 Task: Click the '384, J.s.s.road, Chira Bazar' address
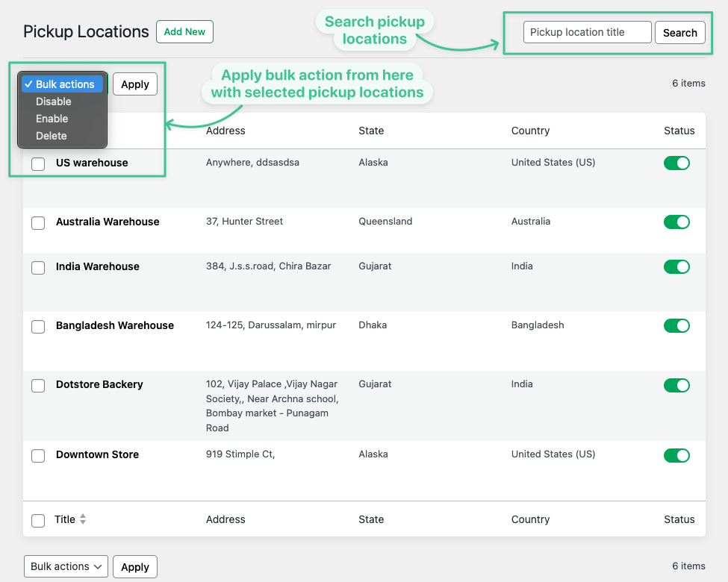pos(268,266)
